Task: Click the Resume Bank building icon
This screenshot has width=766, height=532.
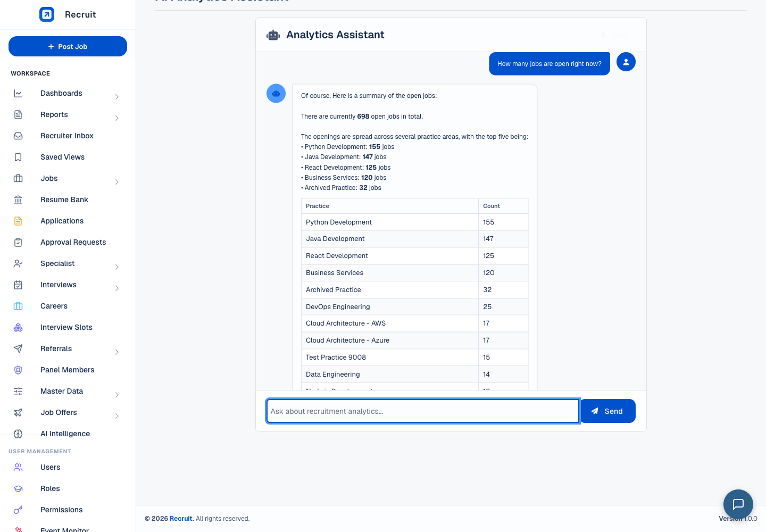Action: click(18, 199)
